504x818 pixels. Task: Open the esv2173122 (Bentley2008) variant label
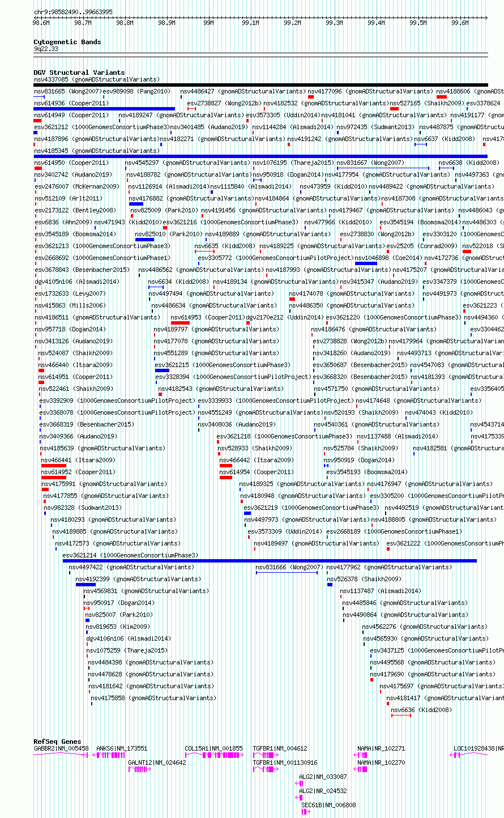pos(75,210)
